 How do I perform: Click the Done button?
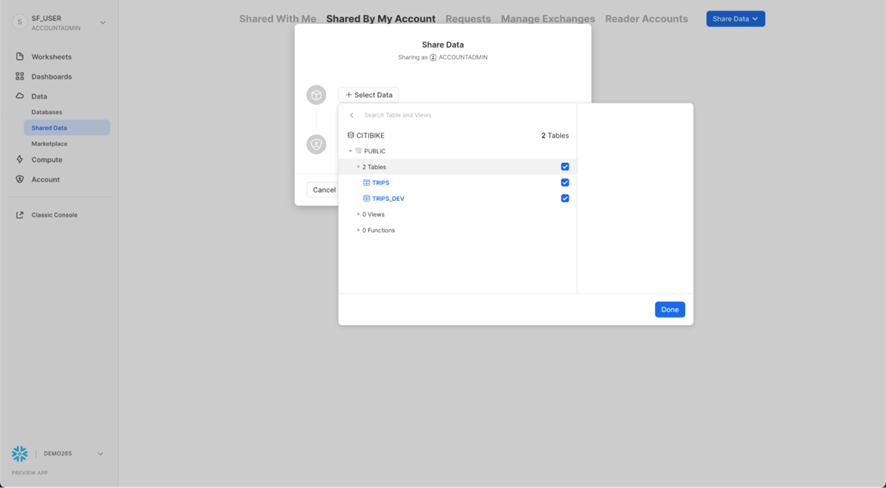[669, 310]
